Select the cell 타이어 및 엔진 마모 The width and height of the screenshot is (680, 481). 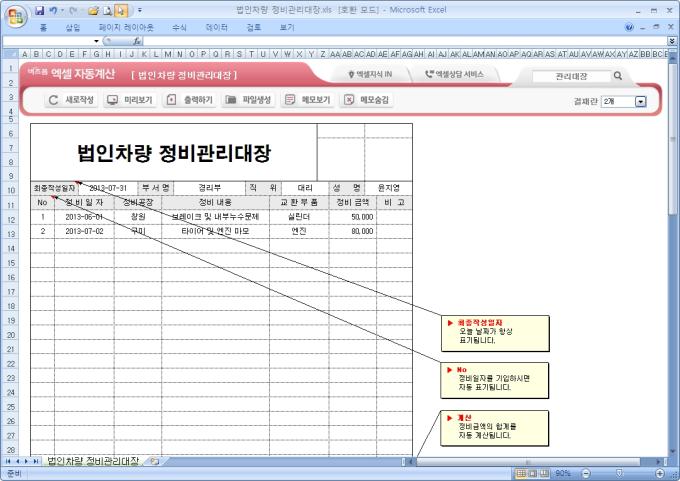(x=215, y=231)
